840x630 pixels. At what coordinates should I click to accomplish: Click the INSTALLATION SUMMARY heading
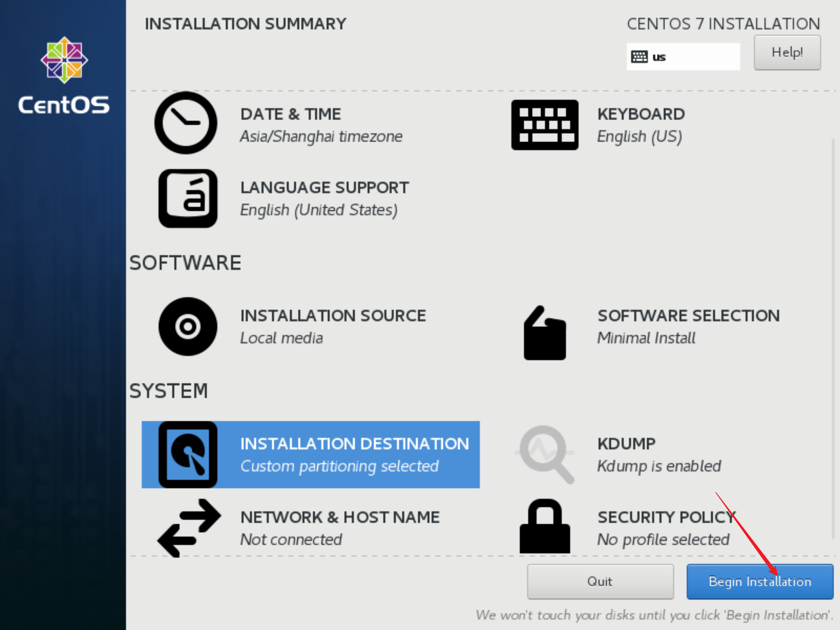(x=246, y=24)
